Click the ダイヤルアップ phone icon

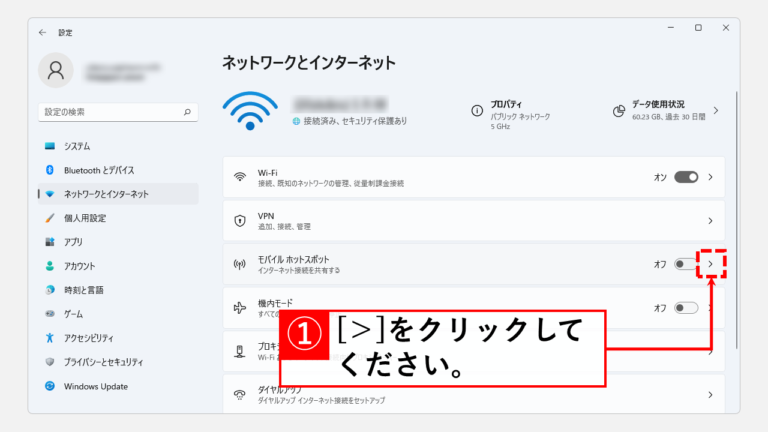pyautogui.click(x=240, y=395)
